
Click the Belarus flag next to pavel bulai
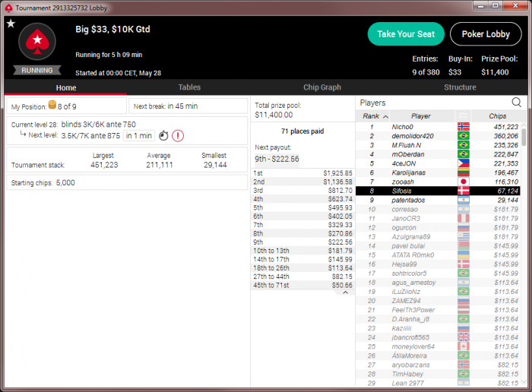coord(464,246)
